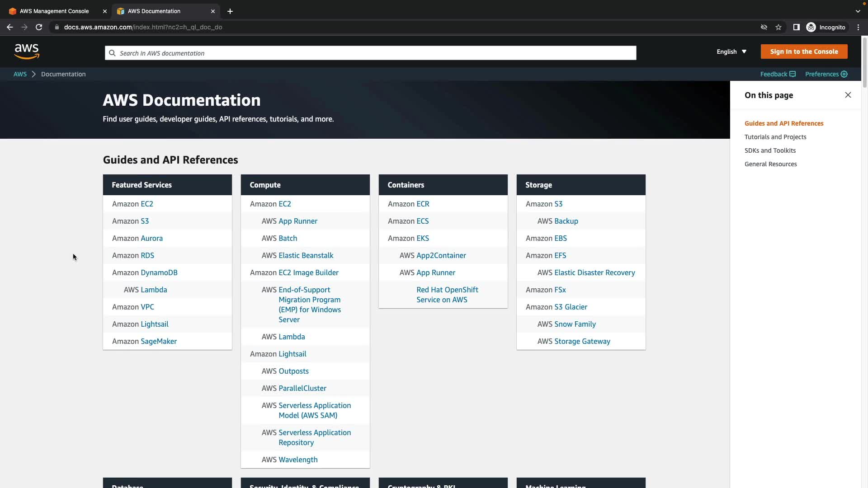Image resolution: width=868 pixels, height=488 pixels.
Task: Click the Incognito profile icon
Action: pos(811,27)
